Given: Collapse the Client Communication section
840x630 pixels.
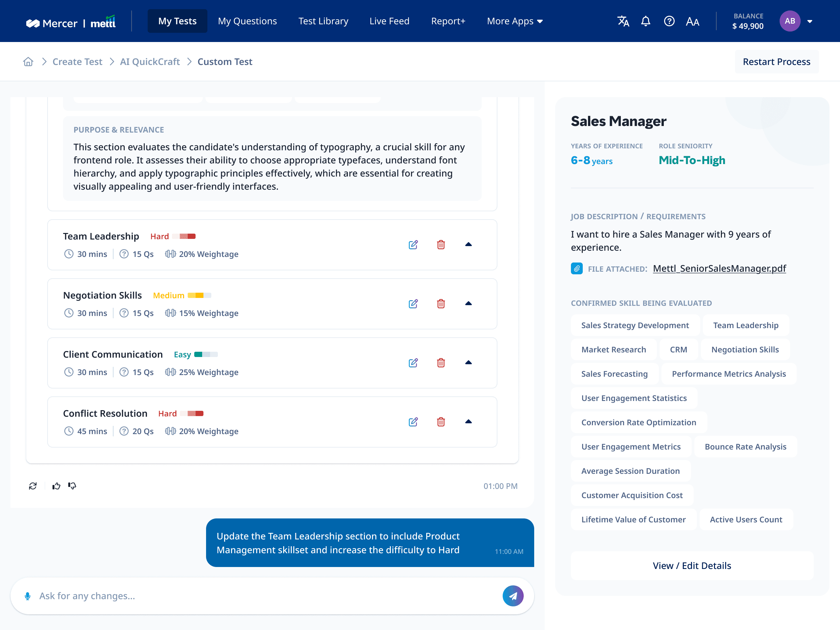Looking at the screenshot, I should (468, 363).
